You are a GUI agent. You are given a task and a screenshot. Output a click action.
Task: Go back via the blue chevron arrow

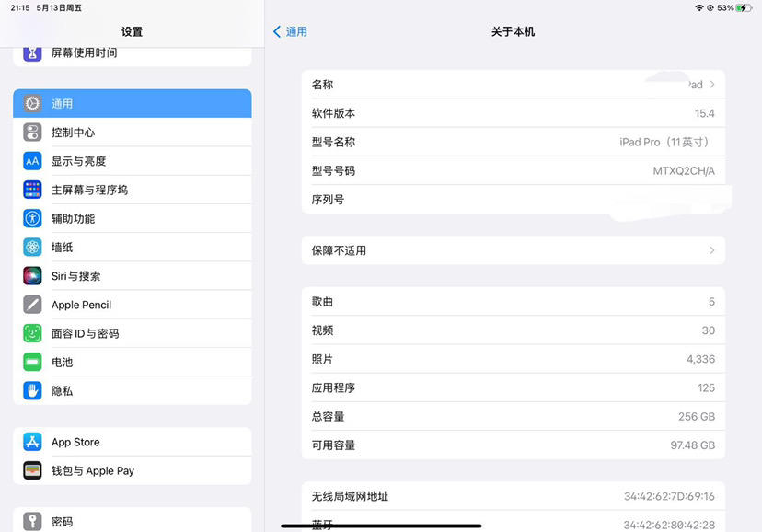pyautogui.click(x=277, y=32)
